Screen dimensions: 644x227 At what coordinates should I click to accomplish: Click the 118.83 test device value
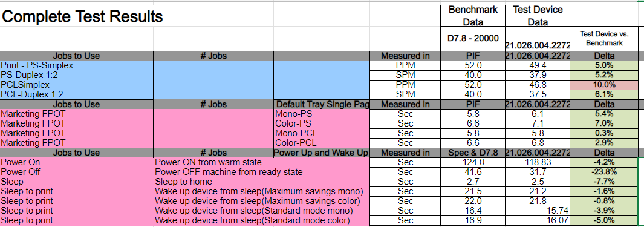coord(538,162)
